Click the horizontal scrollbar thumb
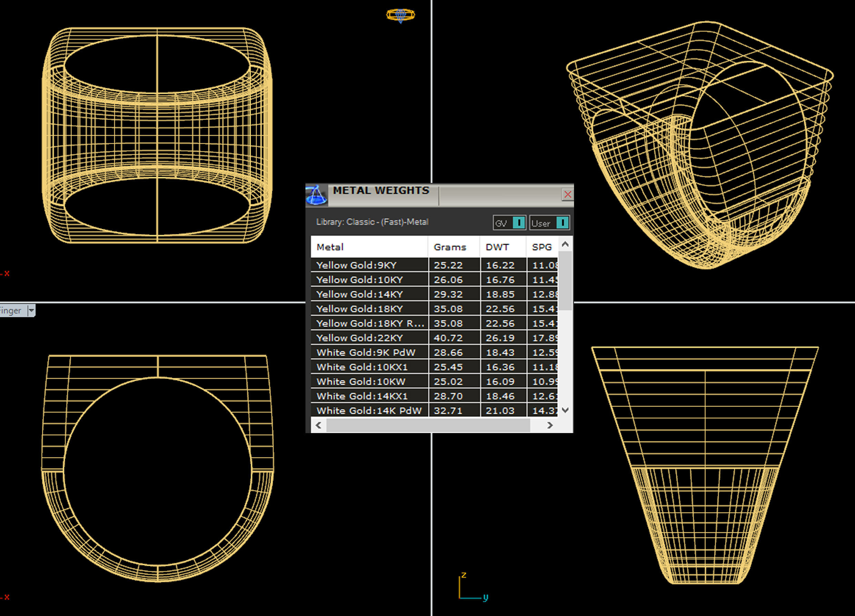Viewport: 855px width, 616px height. click(428, 425)
